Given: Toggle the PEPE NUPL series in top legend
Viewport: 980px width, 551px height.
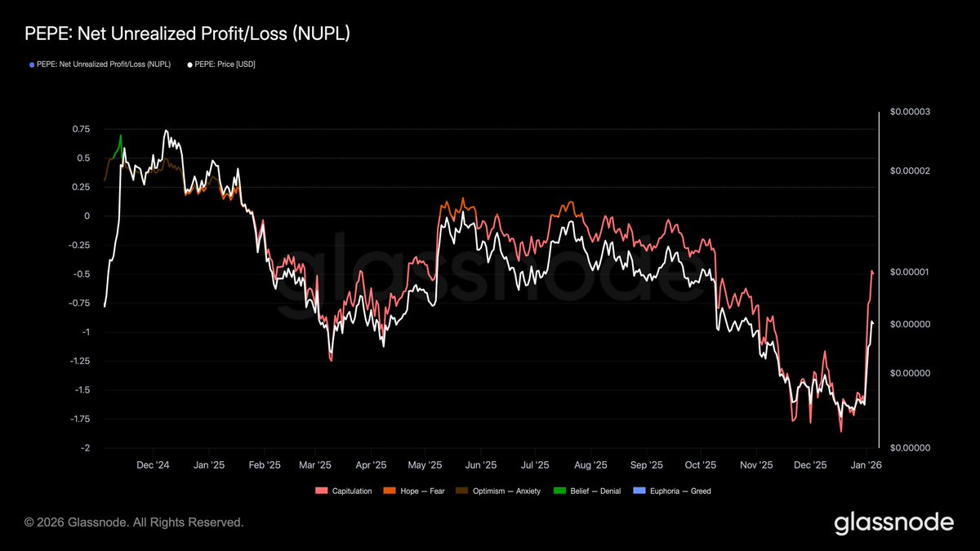Looking at the screenshot, I should point(100,64).
